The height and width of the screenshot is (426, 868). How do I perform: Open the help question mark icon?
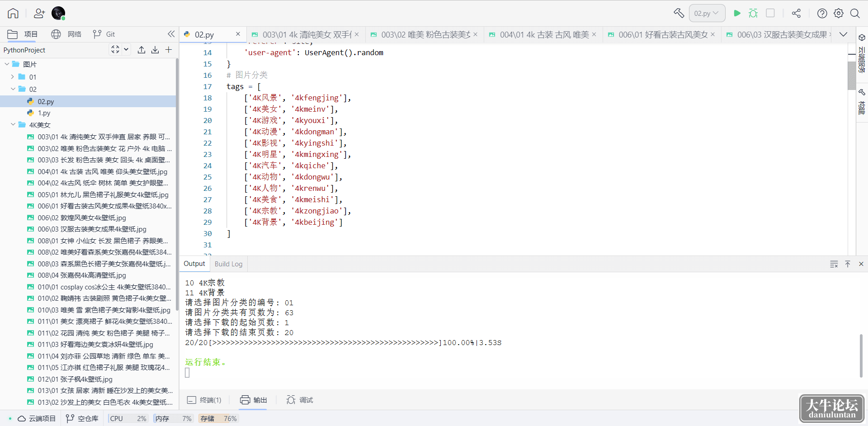click(x=822, y=13)
